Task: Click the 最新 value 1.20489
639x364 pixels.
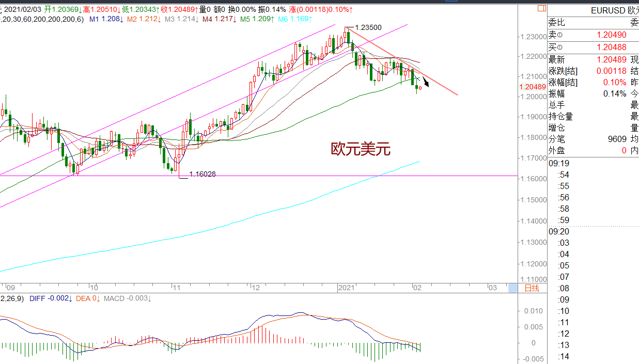Action: (x=612, y=59)
